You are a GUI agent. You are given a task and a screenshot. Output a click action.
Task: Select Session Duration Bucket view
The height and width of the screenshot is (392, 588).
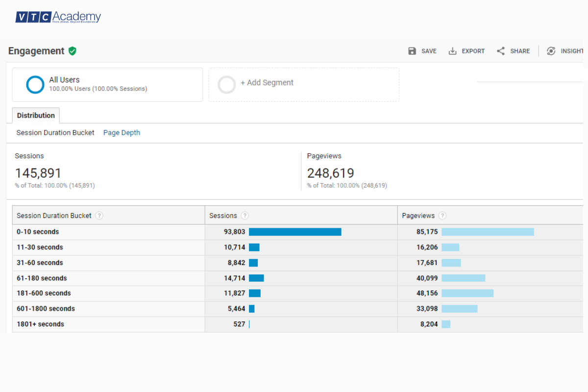(x=55, y=133)
